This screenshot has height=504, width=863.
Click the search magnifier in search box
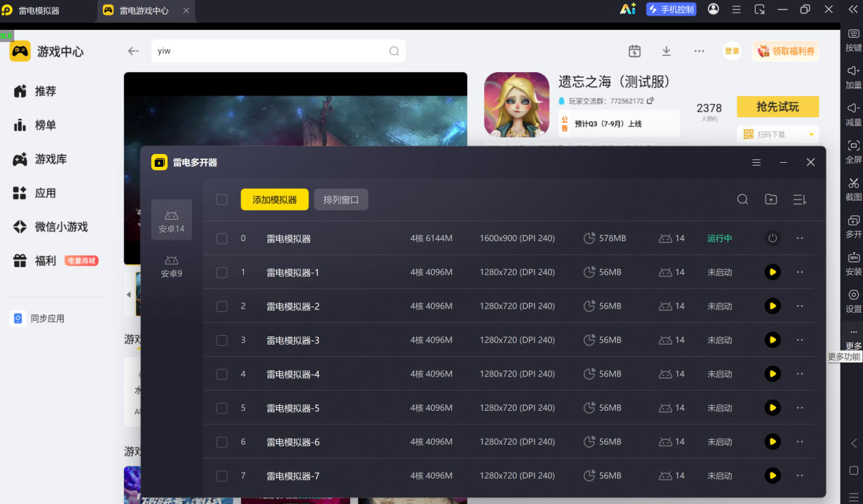point(394,51)
